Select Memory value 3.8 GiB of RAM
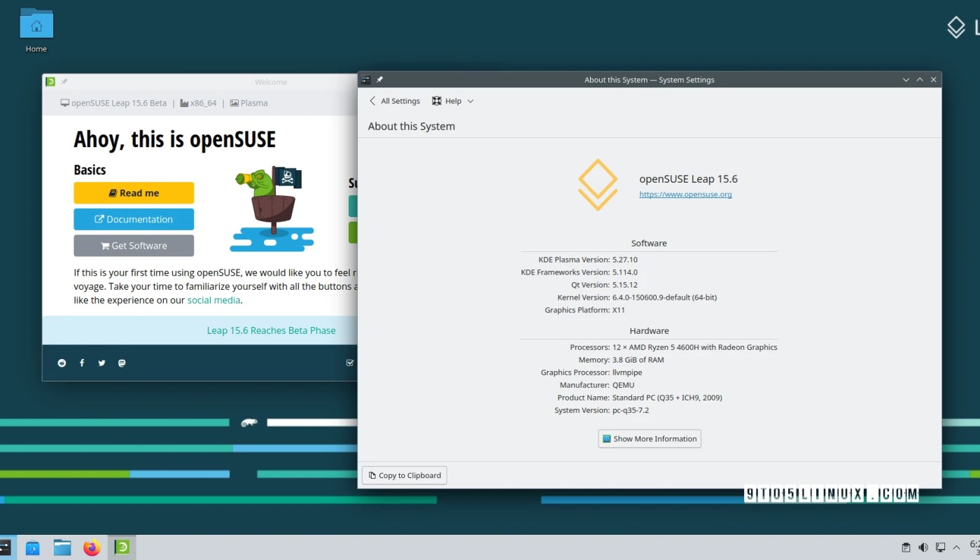 638,360
